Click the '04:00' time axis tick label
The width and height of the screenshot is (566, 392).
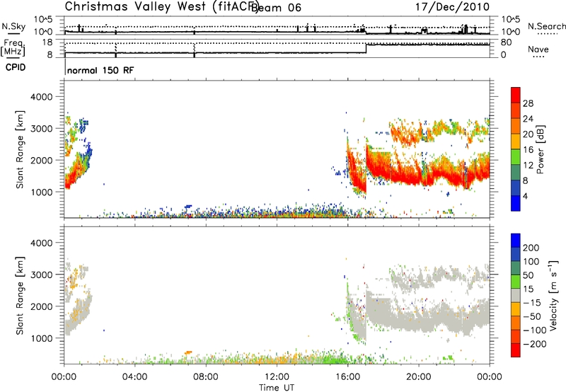click(x=135, y=377)
